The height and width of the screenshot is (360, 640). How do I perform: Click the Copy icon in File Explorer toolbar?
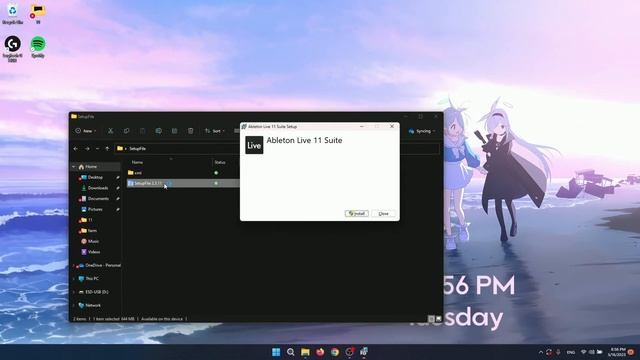[x=127, y=131]
